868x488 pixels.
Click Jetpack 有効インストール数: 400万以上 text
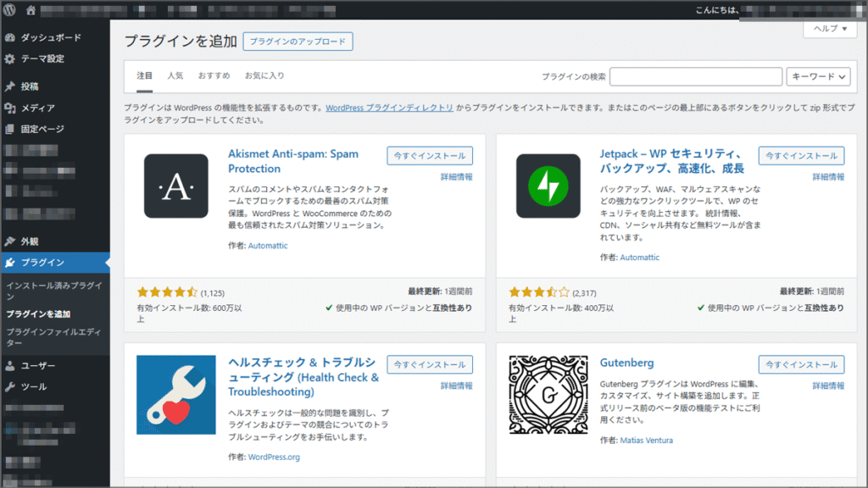point(561,313)
